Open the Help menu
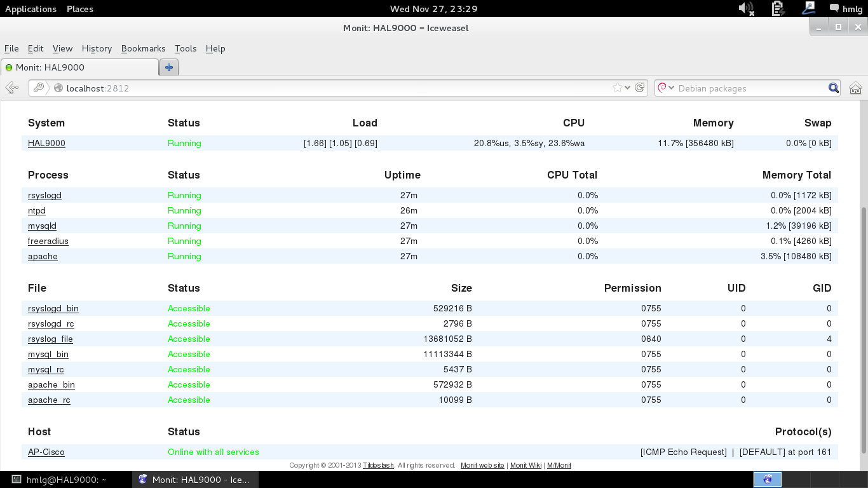 coord(215,48)
